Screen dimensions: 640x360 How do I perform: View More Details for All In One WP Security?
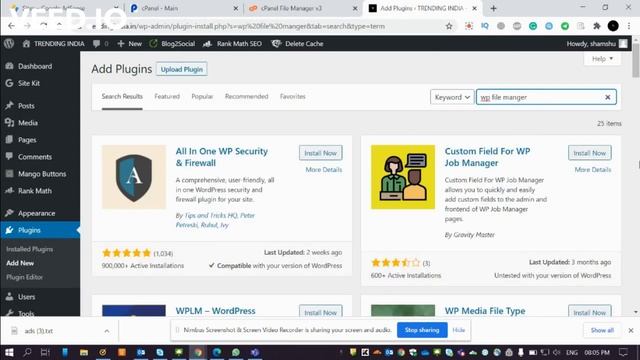coord(324,169)
